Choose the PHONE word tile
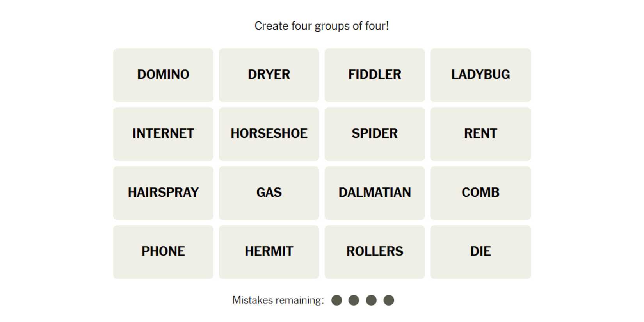Screen dimensions: 644x322 click(x=163, y=252)
